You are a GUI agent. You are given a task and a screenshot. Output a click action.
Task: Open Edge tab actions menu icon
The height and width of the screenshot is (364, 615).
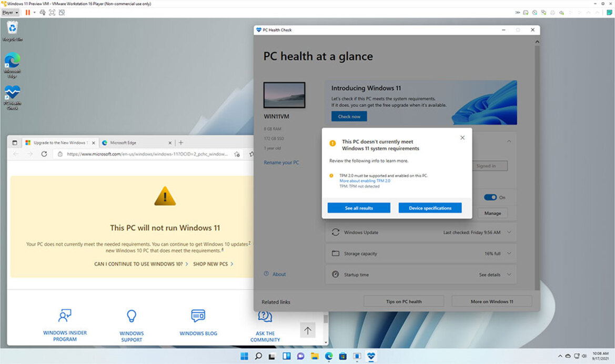click(x=15, y=143)
